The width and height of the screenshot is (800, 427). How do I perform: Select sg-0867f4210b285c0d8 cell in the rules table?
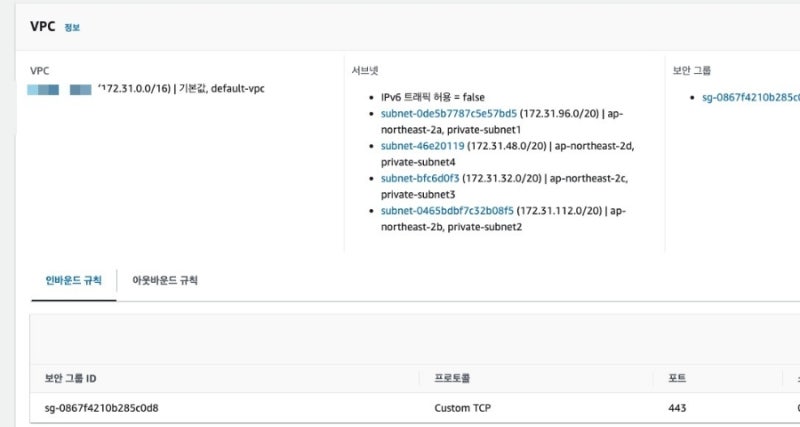[102, 408]
